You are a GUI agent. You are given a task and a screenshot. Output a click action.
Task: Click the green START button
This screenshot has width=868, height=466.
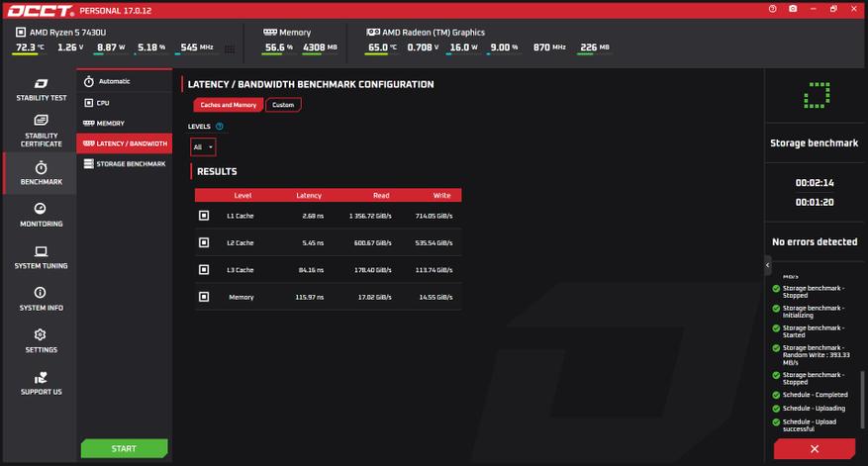point(124,448)
